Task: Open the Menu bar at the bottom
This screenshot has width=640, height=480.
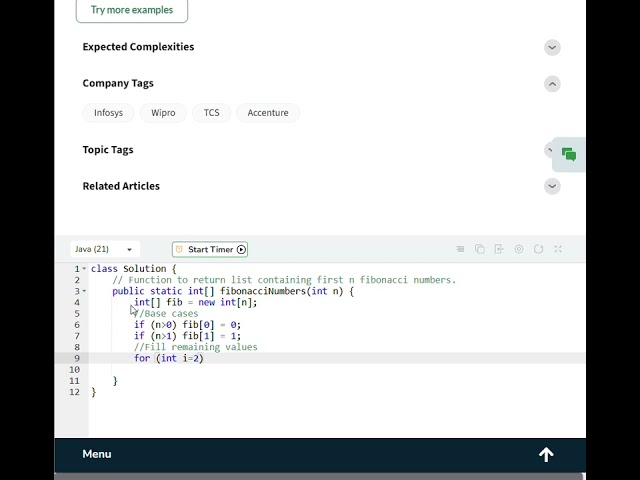Action: point(320,454)
